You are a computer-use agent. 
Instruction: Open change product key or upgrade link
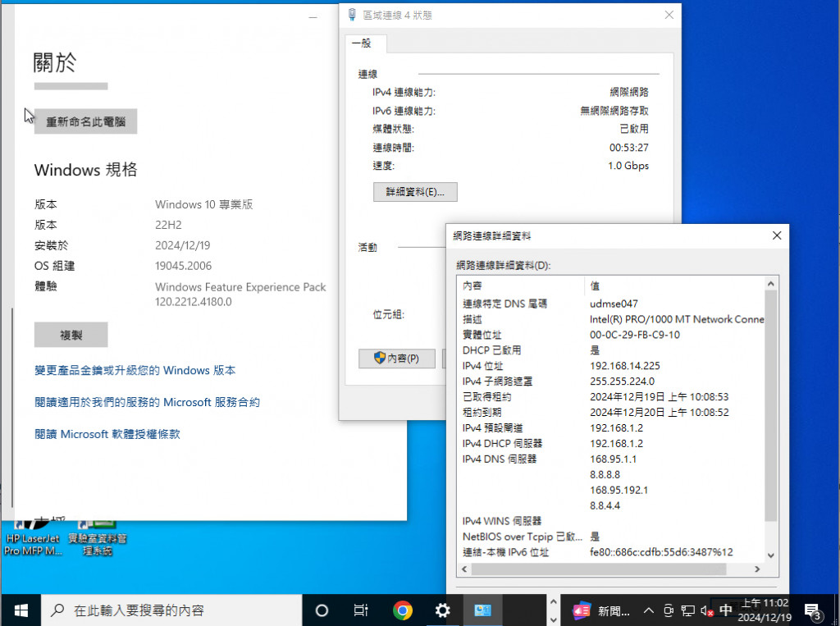135,370
